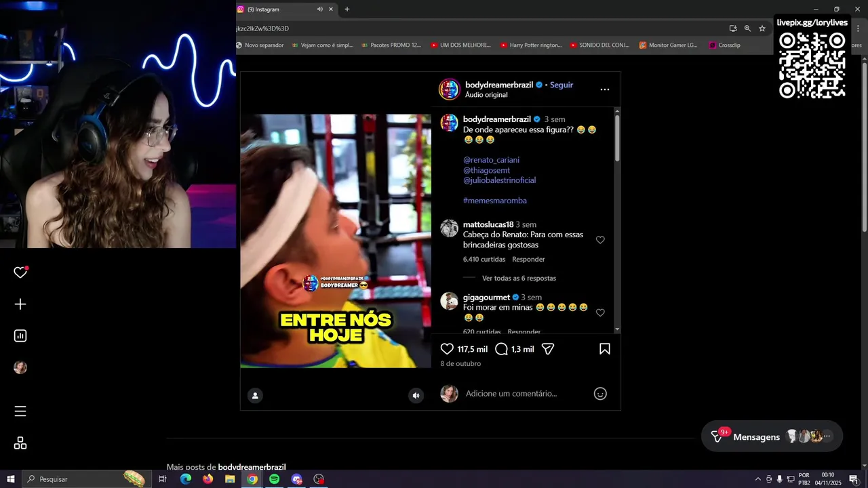868x488 pixels.
Task: Save post with bookmark icon
Action: pyautogui.click(x=605, y=349)
